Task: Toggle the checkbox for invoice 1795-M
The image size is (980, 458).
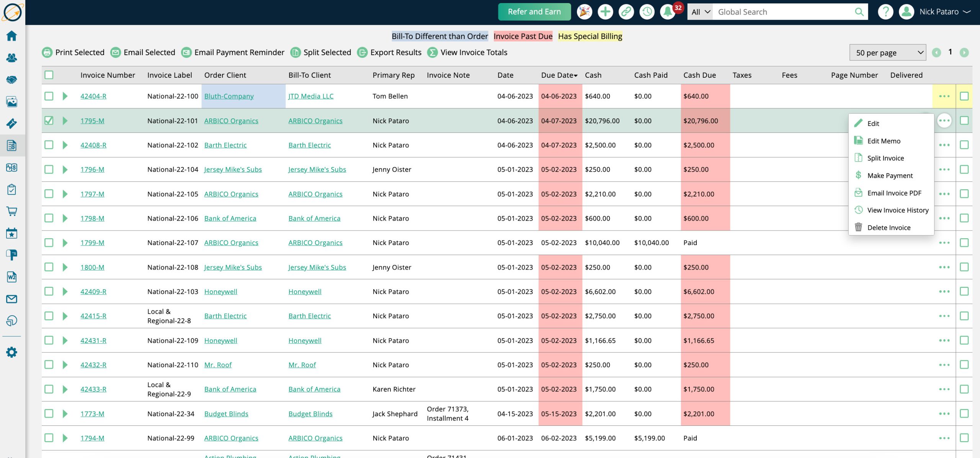Action: click(x=49, y=120)
